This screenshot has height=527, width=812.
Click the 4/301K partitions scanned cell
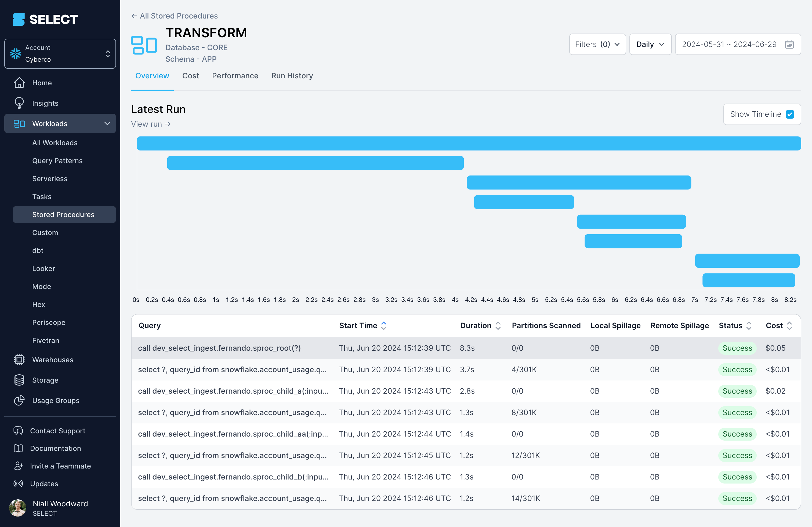click(524, 369)
